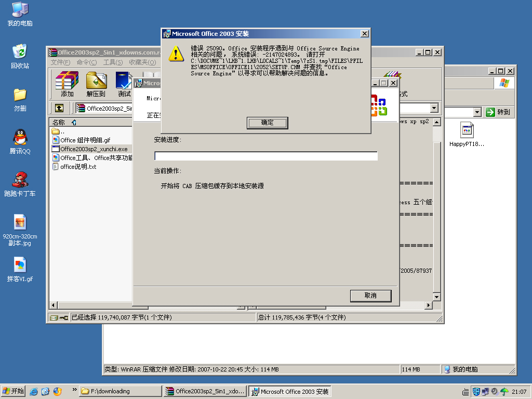
Task: Expand WinRAR archive path dropdown
Action: (x=434, y=108)
